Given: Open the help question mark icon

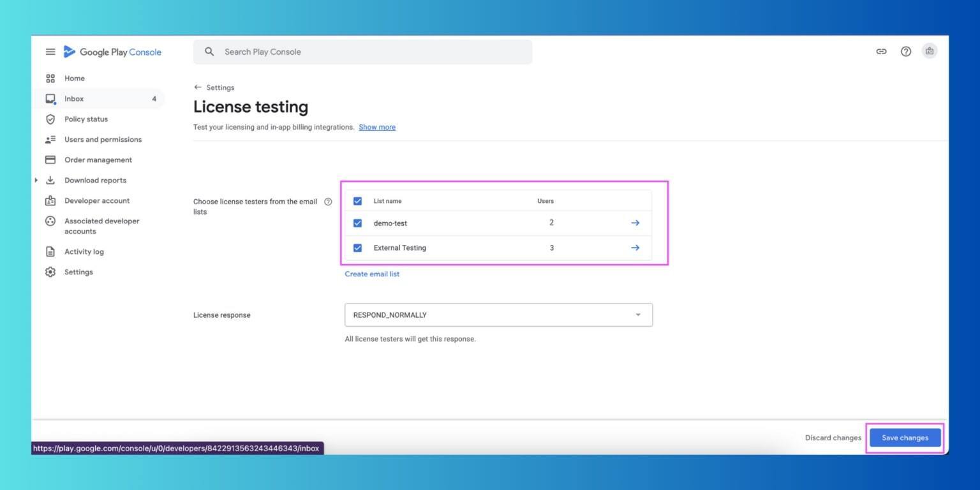Looking at the screenshot, I should pos(905,52).
